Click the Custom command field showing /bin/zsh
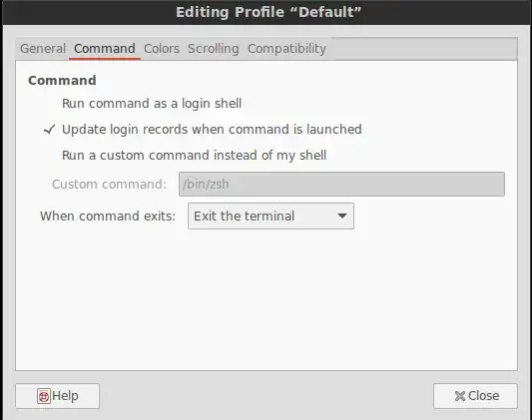The image size is (532, 420). 341,185
